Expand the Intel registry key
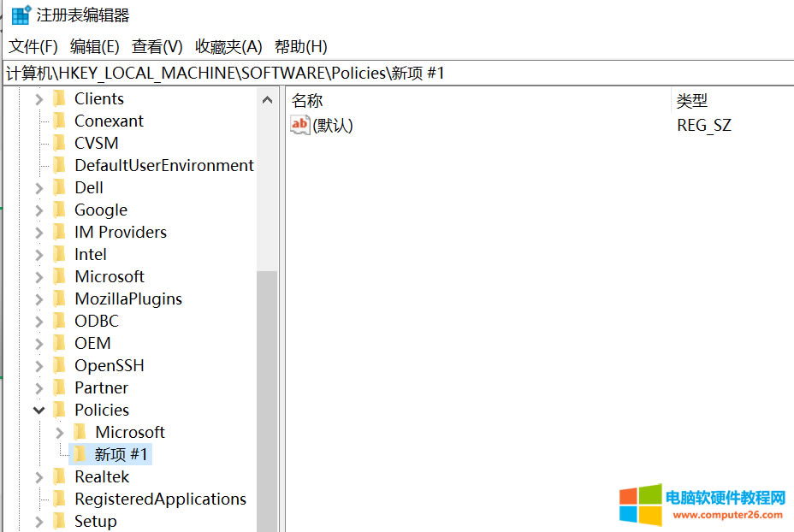 39,255
